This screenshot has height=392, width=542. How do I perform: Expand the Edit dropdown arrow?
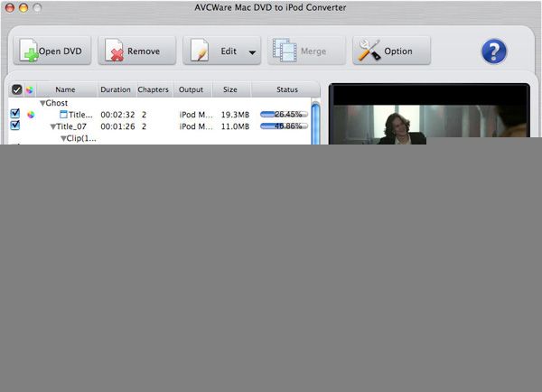point(252,52)
